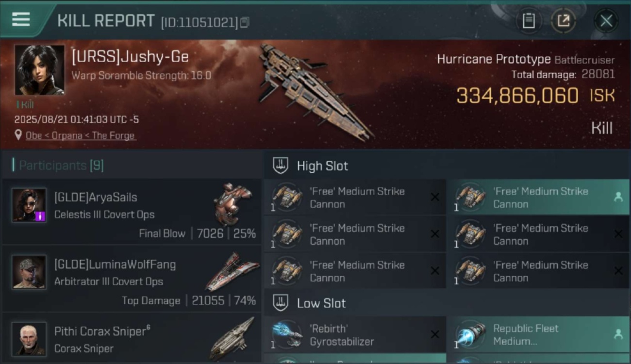This screenshot has height=364, width=631.
Task: Select the 'Rebirth' Gyrostabilizer module
Action: [x=355, y=334]
